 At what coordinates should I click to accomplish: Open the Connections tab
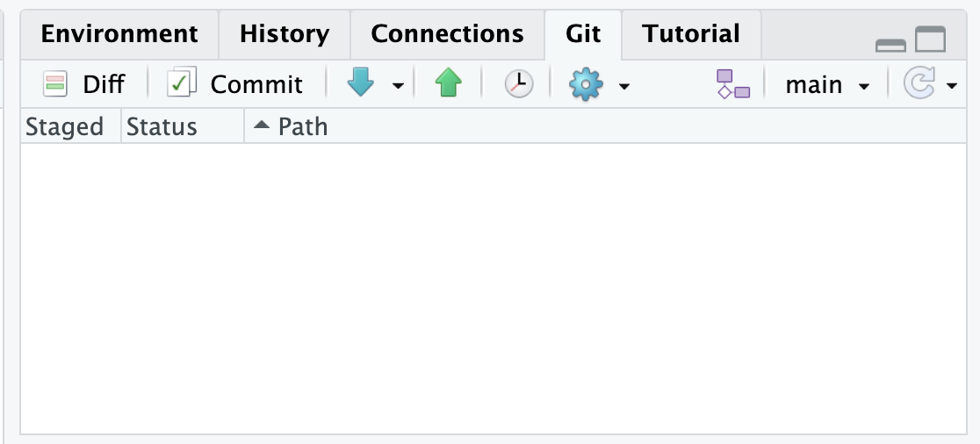pos(447,34)
